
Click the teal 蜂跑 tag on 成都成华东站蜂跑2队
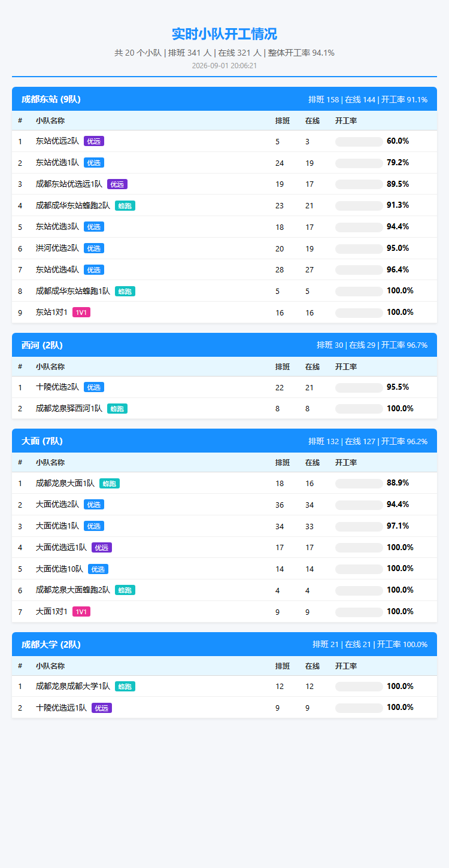[x=125, y=205]
